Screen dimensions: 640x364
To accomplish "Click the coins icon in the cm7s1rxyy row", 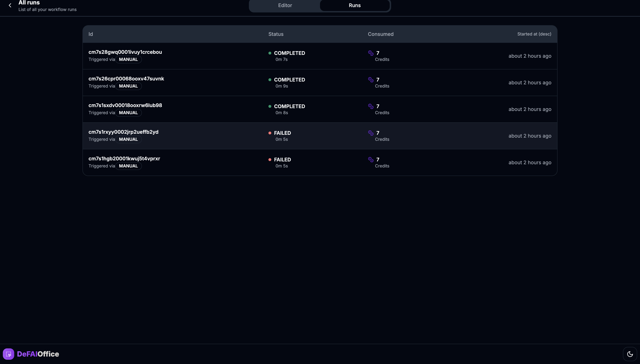I will 371,133.
